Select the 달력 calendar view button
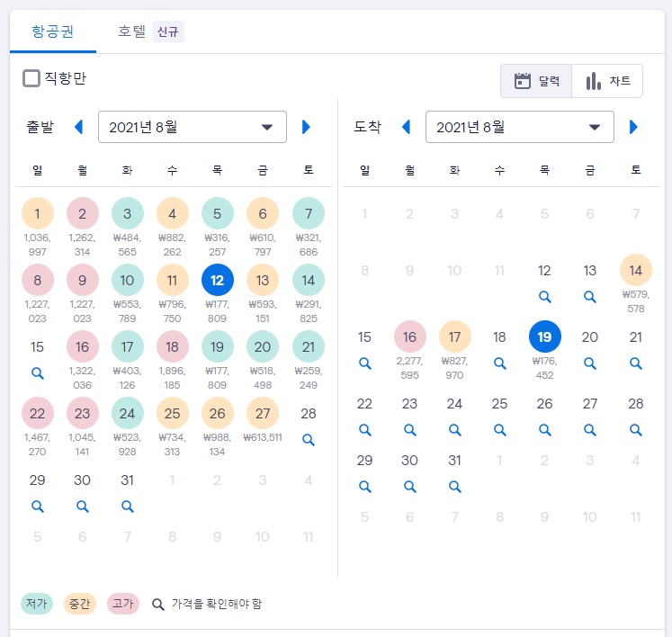Screen dimensions: 672x637 pyautogui.click(x=536, y=81)
